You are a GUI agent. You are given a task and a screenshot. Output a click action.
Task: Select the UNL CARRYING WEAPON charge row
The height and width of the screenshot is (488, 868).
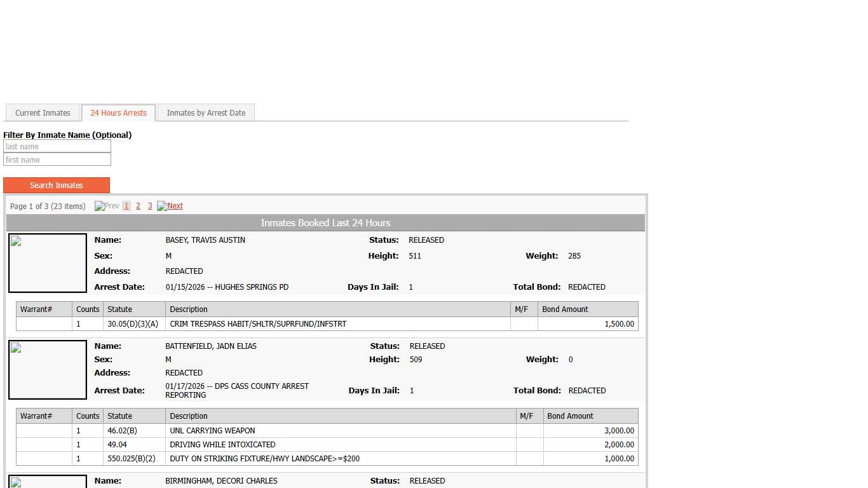click(212, 431)
